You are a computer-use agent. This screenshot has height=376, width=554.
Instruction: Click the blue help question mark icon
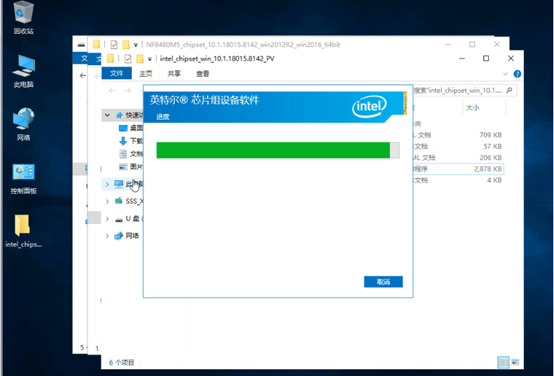point(517,74)
